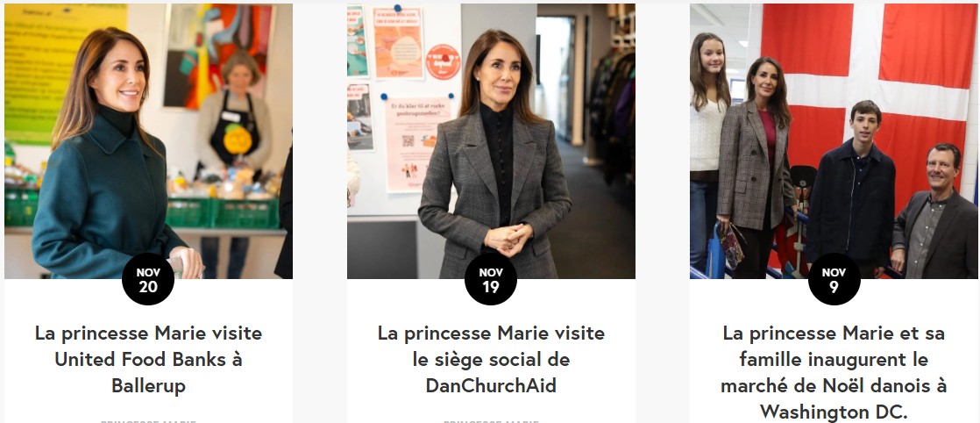Click the NOV 20 date badge
Screen dimensions: 980x423
[148, 279]
